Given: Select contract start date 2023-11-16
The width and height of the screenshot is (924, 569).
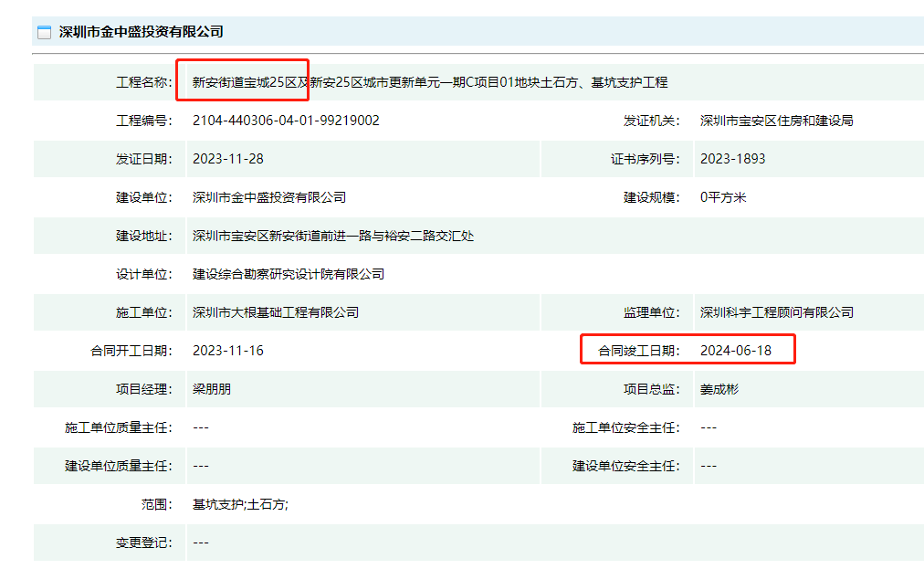Looking at the screenshot, I should coord(228,351).
